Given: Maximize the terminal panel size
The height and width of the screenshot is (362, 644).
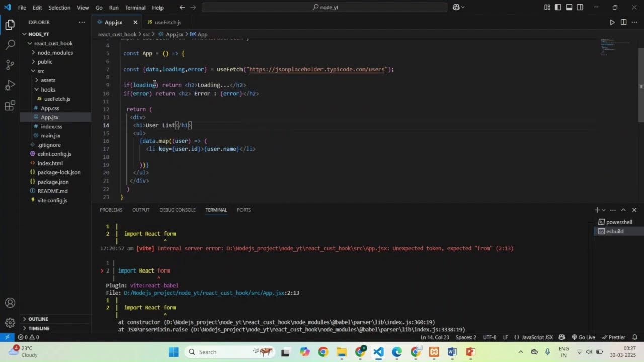Looking at the screenshot, I should click(623, 210).
